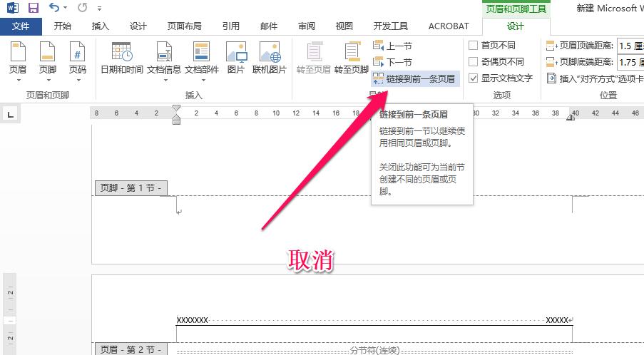The image size is (644, 355).
Task: Select the green 设计 header tools tab
Action: 516,26
